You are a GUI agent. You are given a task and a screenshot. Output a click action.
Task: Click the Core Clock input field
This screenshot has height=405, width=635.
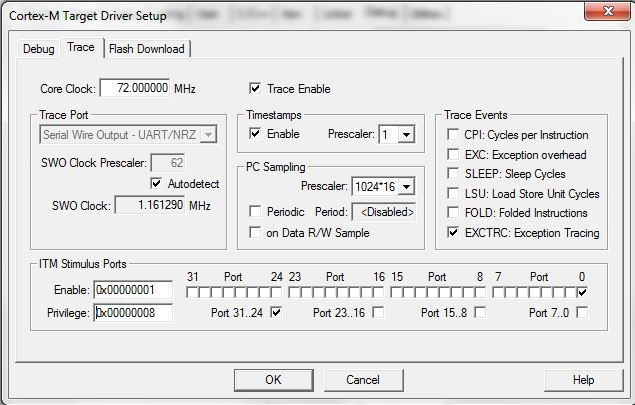pyautogui.click(x=135, y=88)
